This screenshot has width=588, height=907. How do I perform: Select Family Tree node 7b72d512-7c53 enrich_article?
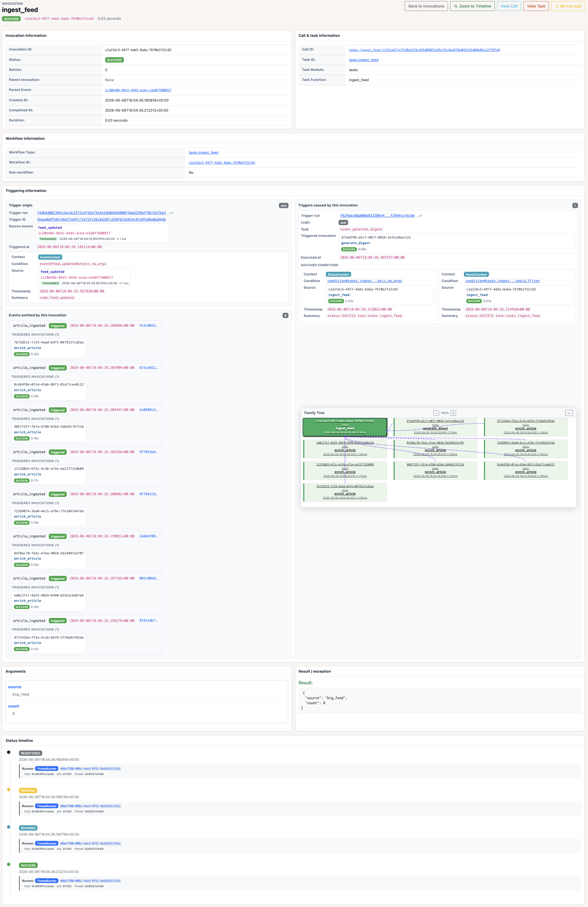click(x=345, y=492)
